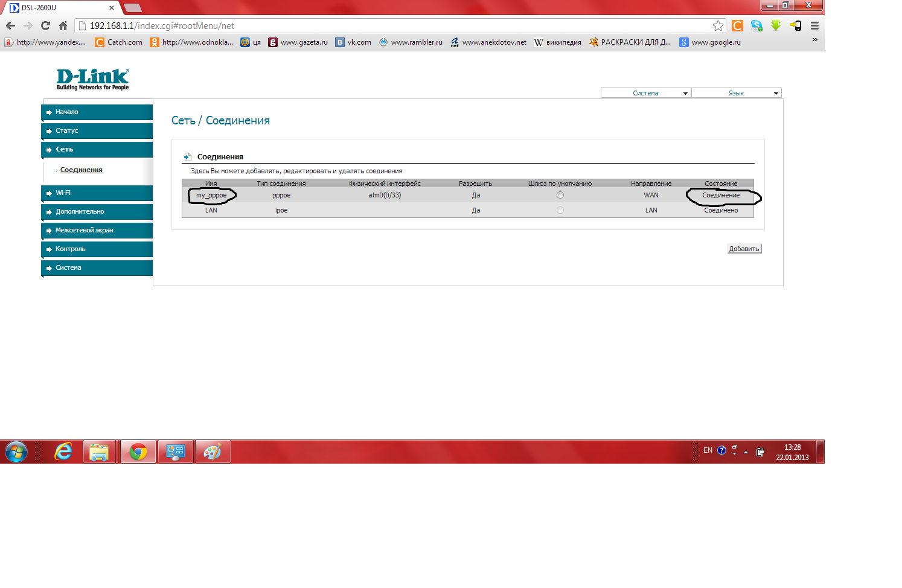
Task: Open the РАСКРАСКИ ДЛЯ Д... bookmark
Action: point(630,42)
